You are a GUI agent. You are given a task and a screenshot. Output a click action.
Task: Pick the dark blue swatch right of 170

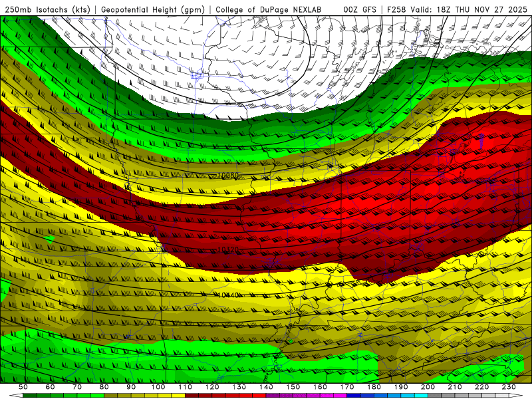(354, 396)
